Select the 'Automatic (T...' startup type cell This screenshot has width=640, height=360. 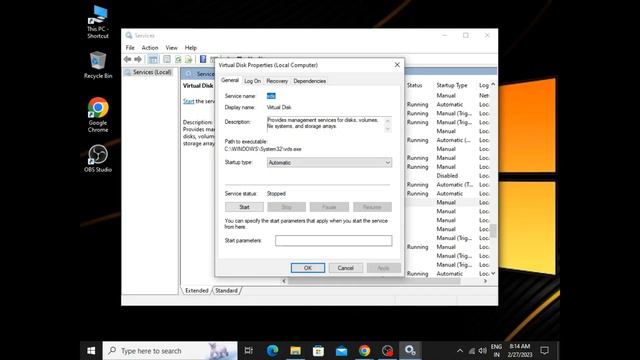point(455,184)
